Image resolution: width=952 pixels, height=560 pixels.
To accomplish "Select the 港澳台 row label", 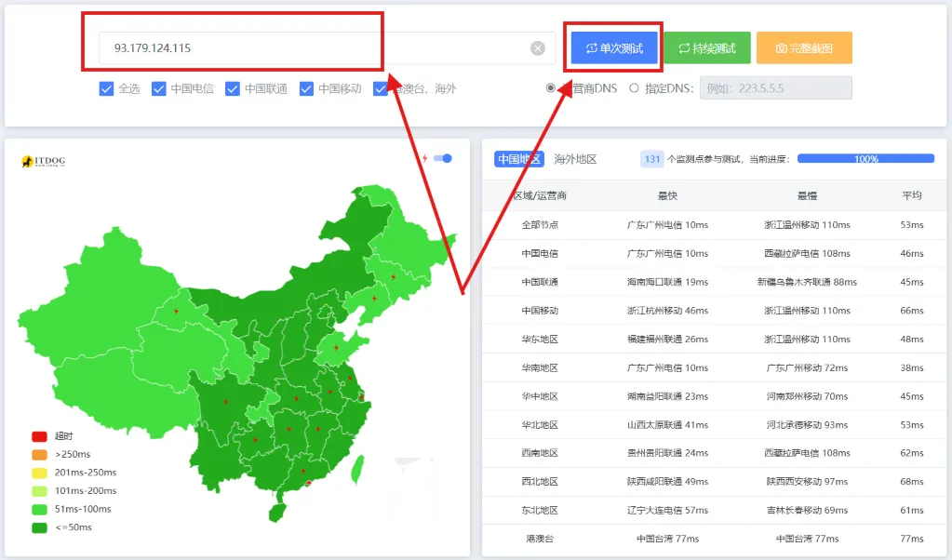I will tap(540, 539).
